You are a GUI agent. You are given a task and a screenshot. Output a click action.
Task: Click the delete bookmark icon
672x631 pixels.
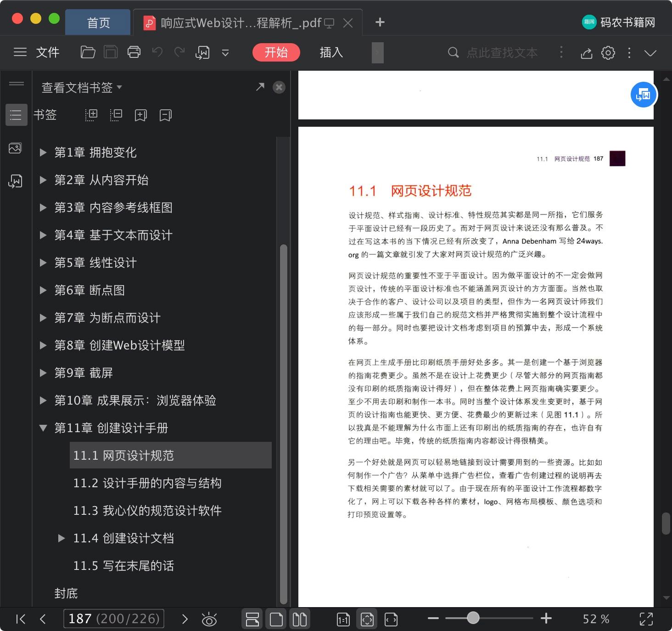pyautogui.click(x=166, y=115)
